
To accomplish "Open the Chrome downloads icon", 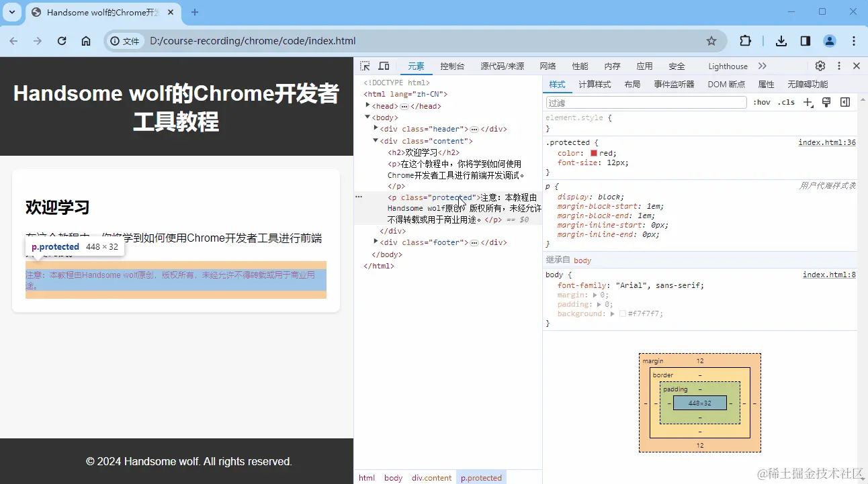I will pyautogui.click(x=781, y=41).
